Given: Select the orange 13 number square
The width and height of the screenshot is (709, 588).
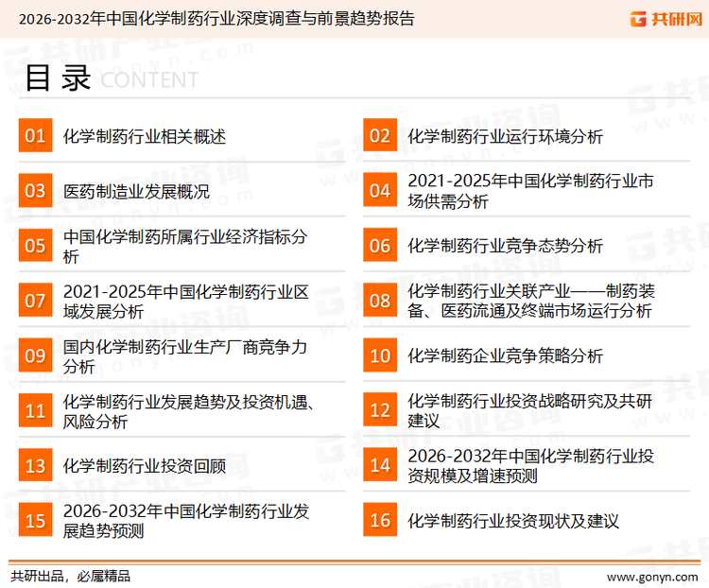Looking at the screenshot, I should pos(35,465).
